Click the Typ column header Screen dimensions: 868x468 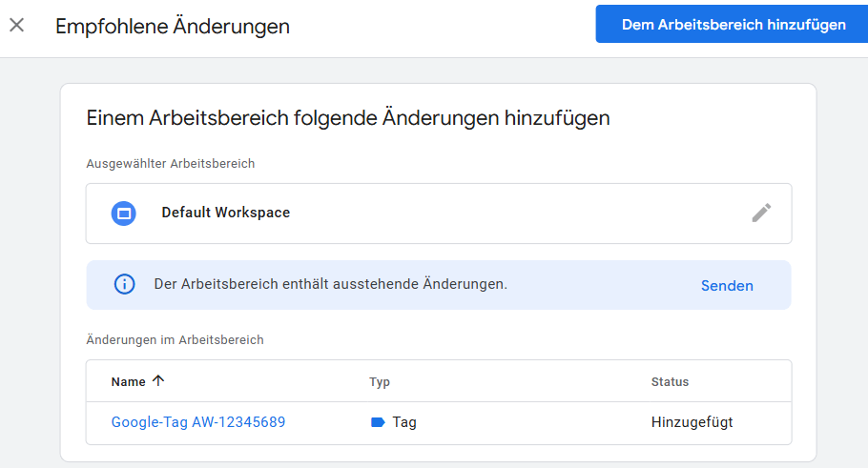(x=380, y=382)
